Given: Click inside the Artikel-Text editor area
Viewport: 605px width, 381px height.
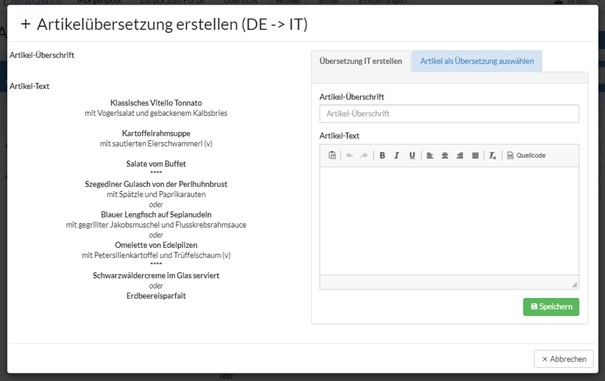Looking at the screenshot, I should [449, 221].
